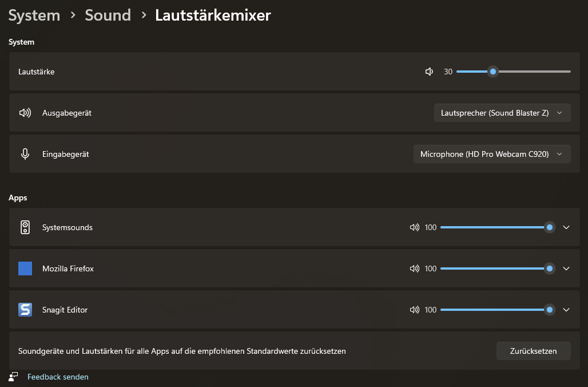Open the Microphone (HD Pro Webcam C920) dropdown

[x=492, y=154]
